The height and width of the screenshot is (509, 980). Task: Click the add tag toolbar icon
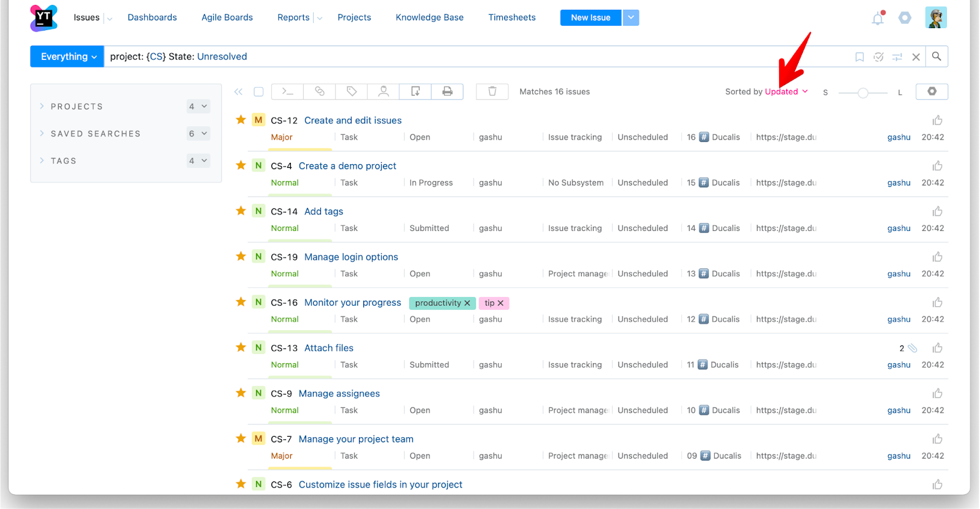point(352,91)
